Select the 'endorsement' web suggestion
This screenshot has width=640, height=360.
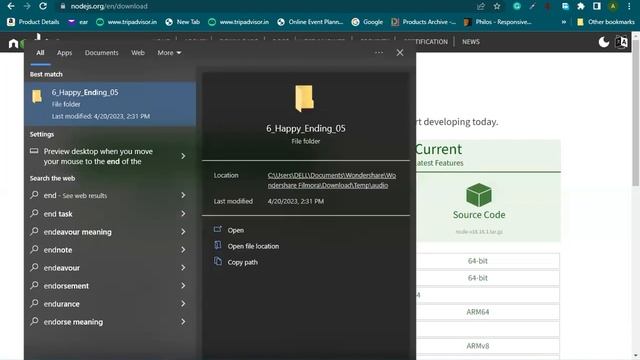pos(66,286)
